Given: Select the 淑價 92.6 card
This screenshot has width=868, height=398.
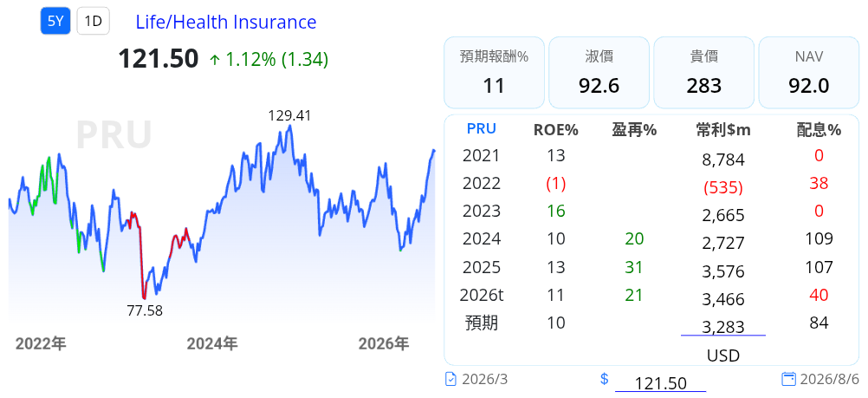Looking at the screenshot, I should click(x=599, y=73).
